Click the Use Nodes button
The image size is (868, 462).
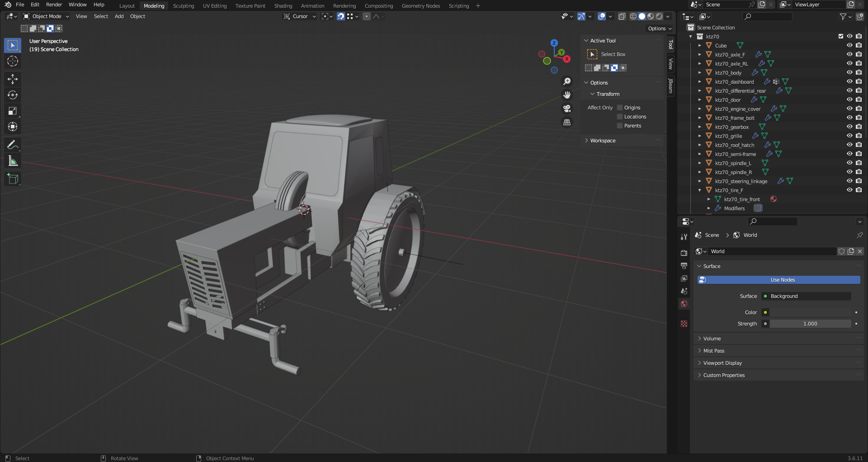778,280
